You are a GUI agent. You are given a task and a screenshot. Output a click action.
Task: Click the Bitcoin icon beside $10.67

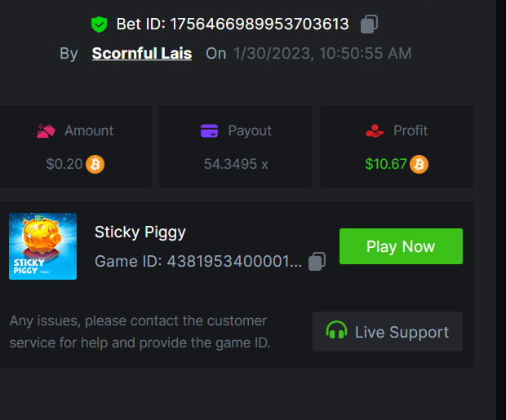[419, 165]
